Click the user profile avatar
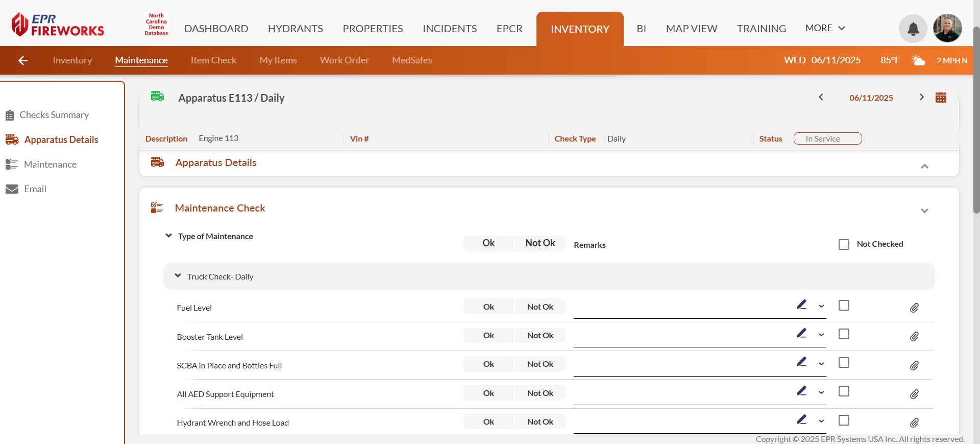980x444 pixels. tap(947, 28)
